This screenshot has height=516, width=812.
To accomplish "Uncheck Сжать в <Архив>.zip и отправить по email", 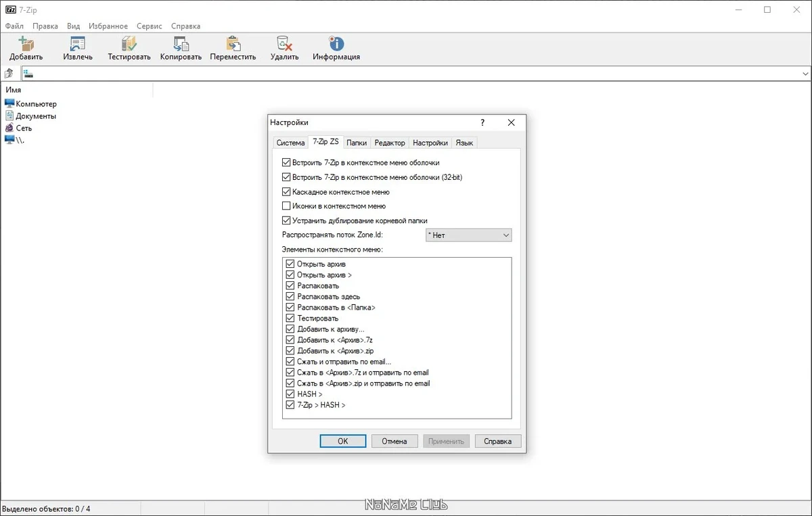I will tap(290, 383).
